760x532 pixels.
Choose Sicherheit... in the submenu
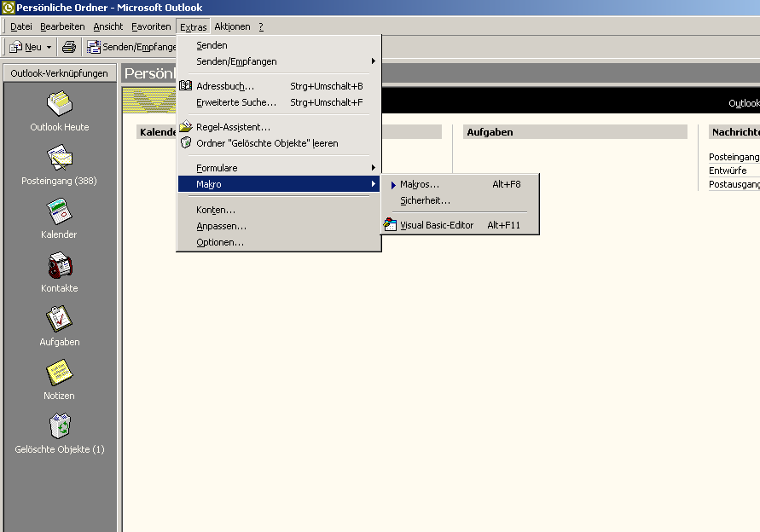pyautogui.click(x=460, y=200)
